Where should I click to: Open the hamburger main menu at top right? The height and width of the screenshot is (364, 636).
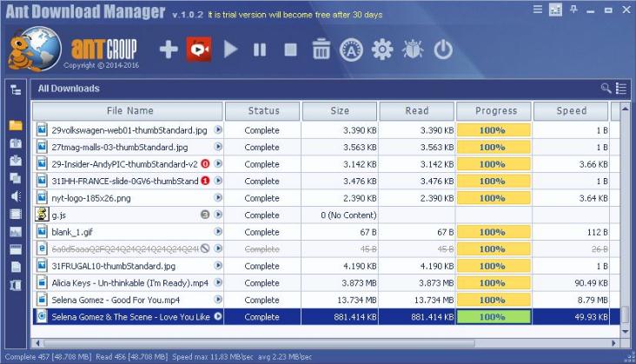538,10
